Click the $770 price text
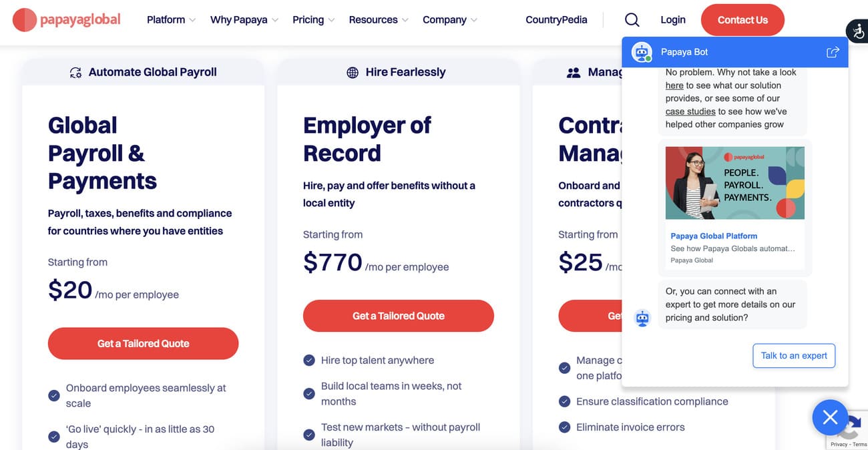 [333, 262]
